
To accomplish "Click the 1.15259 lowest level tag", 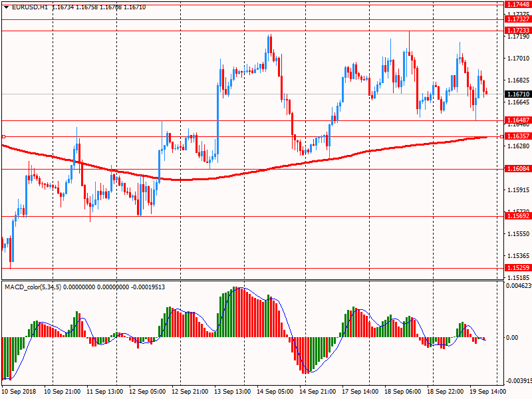I will tap(517, 268).
